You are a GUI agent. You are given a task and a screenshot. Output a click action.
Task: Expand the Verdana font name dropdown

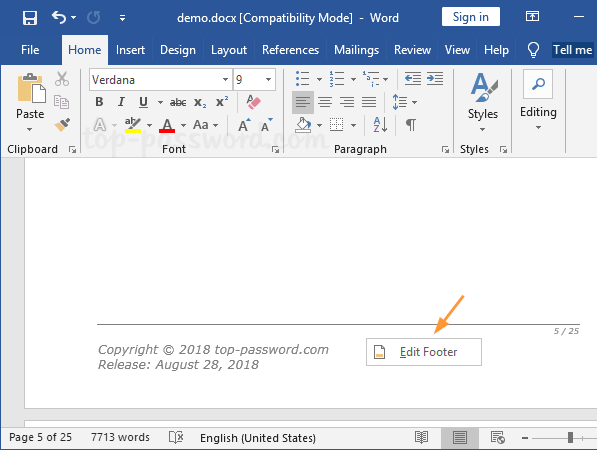point(225,80)
